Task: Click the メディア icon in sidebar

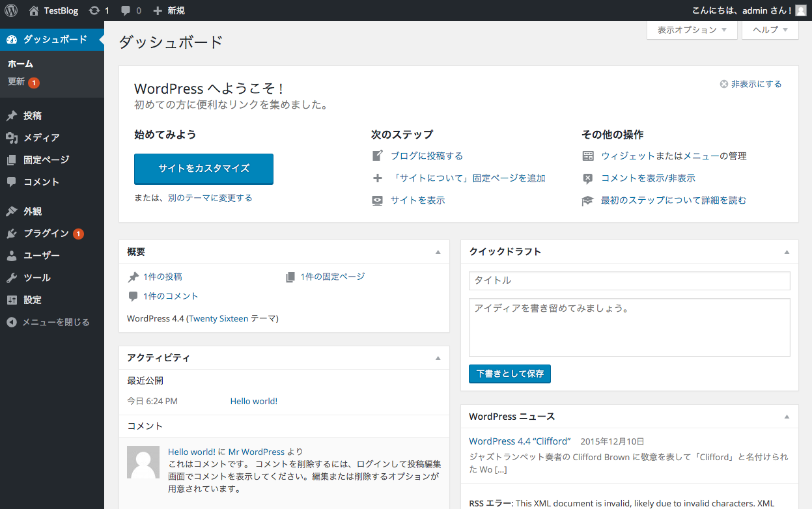Action: (12, 138)
